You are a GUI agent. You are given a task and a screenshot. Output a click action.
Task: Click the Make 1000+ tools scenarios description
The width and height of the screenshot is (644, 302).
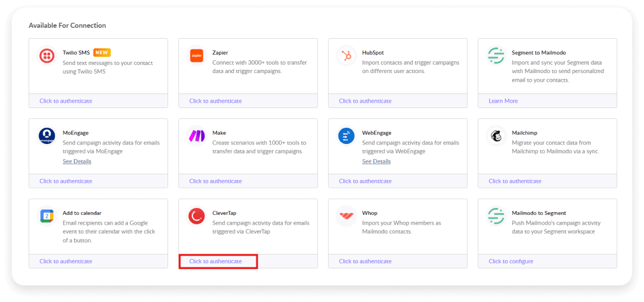(x=259, y=147)
